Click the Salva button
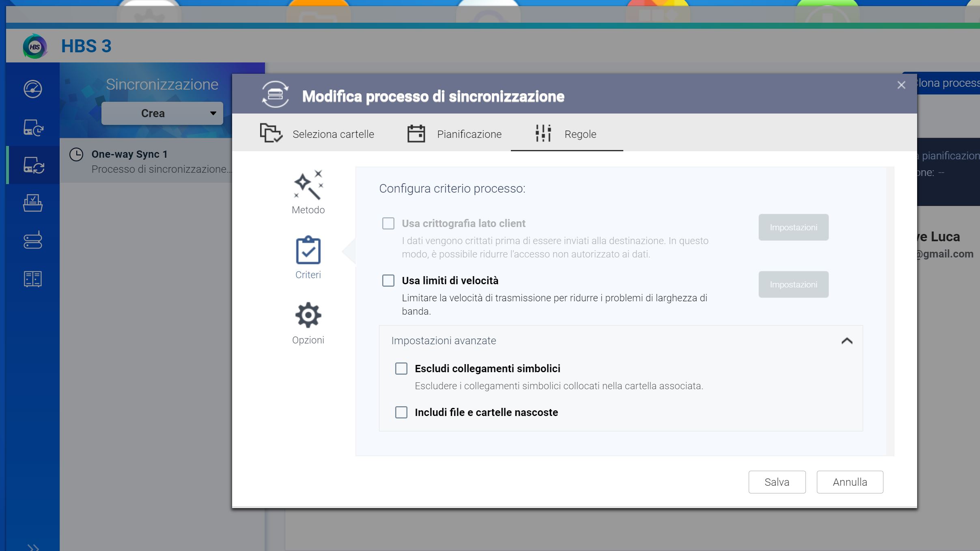The height and width of the screenshot is (551, 980). tap(777, 482)
